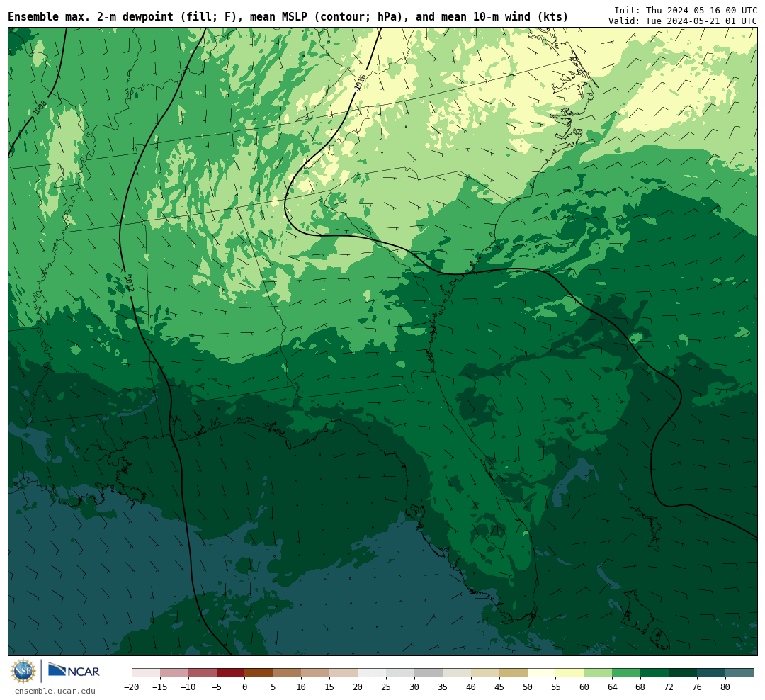
Task: Click the colorbar tick label 40
Action: [x=471, y=687]
